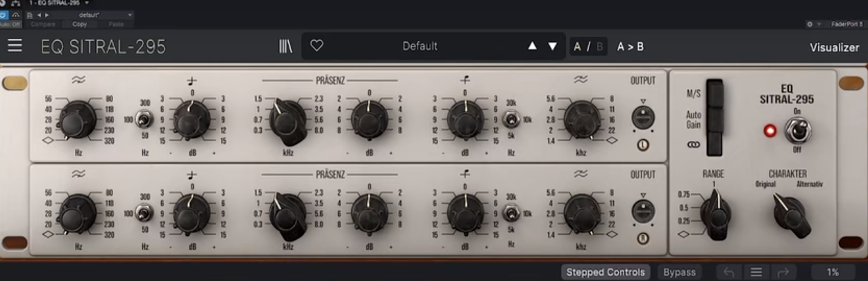The height and width of the screenshot is (281, 868).
Task: Toggle the host plugin power button
Action: tap(5, 14)
